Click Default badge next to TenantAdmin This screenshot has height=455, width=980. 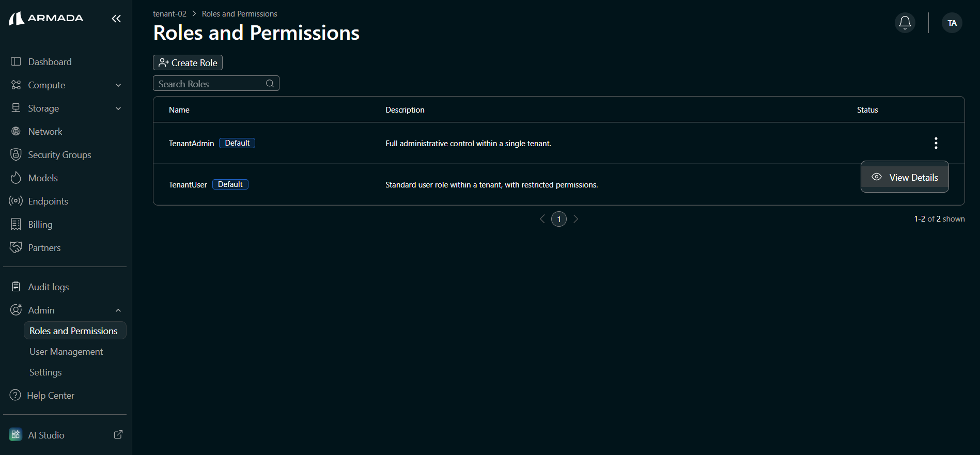(237, 143)
